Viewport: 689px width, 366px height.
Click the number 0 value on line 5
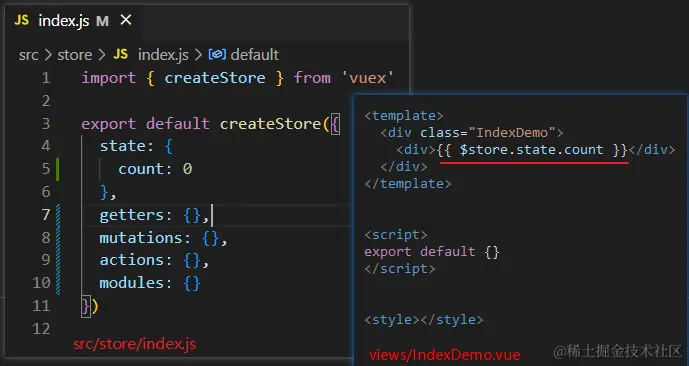(x=188, y=169)
